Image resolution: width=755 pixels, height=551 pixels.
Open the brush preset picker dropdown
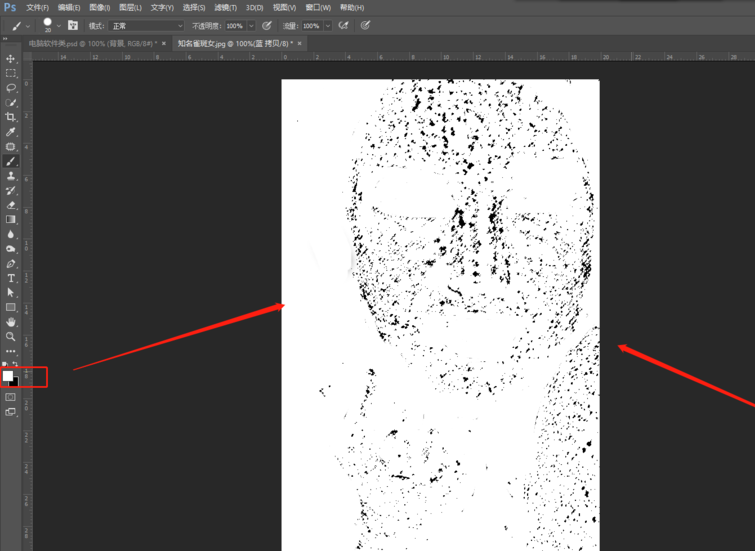point(59,26)
